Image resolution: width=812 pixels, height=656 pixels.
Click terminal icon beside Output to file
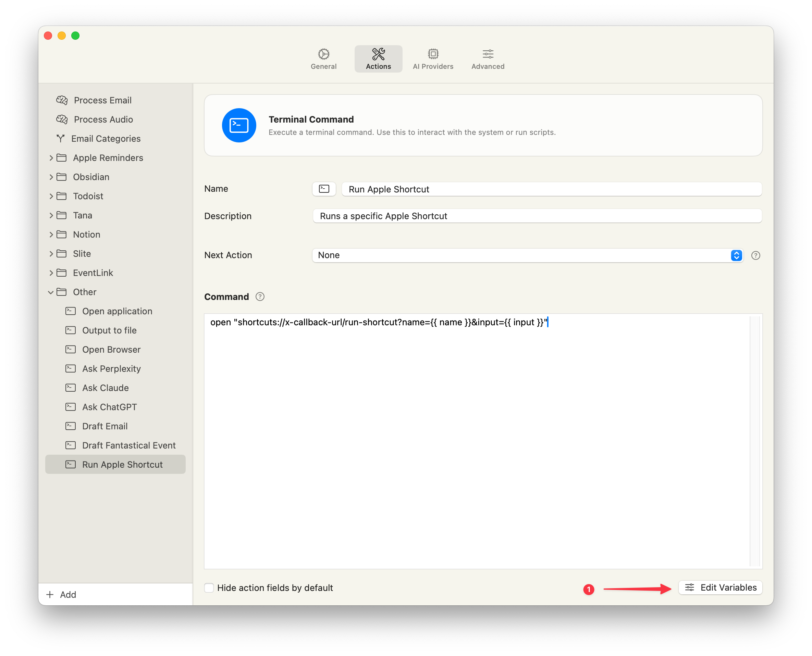pos(71,330)
